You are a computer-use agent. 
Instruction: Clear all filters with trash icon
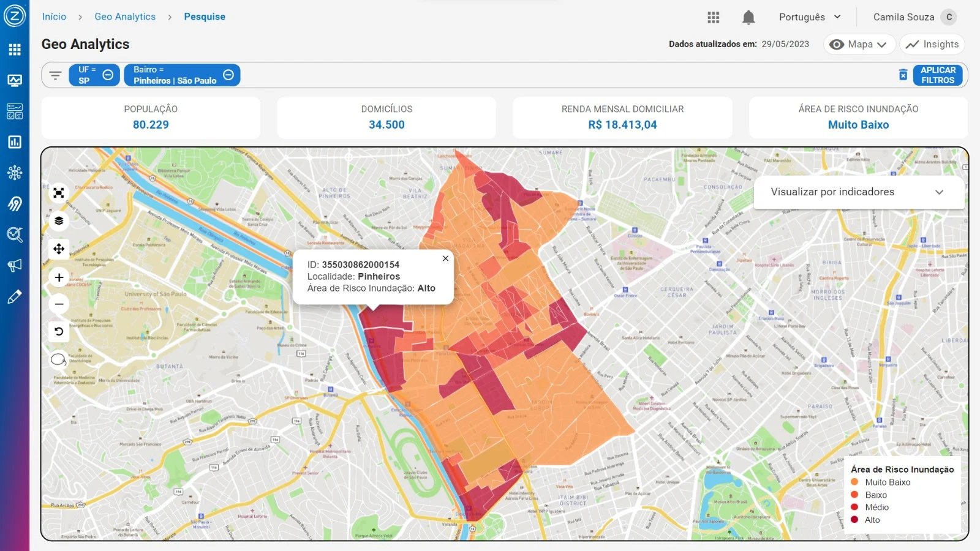pos(903,75)
